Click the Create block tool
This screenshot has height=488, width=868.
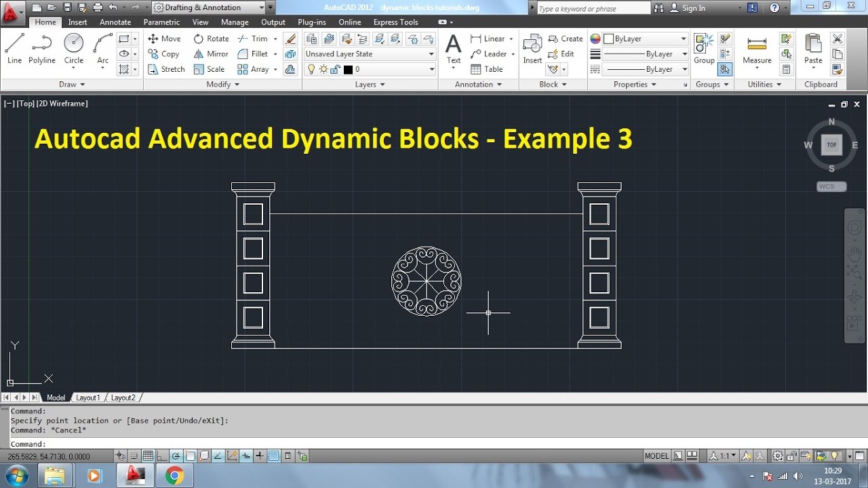566,39
